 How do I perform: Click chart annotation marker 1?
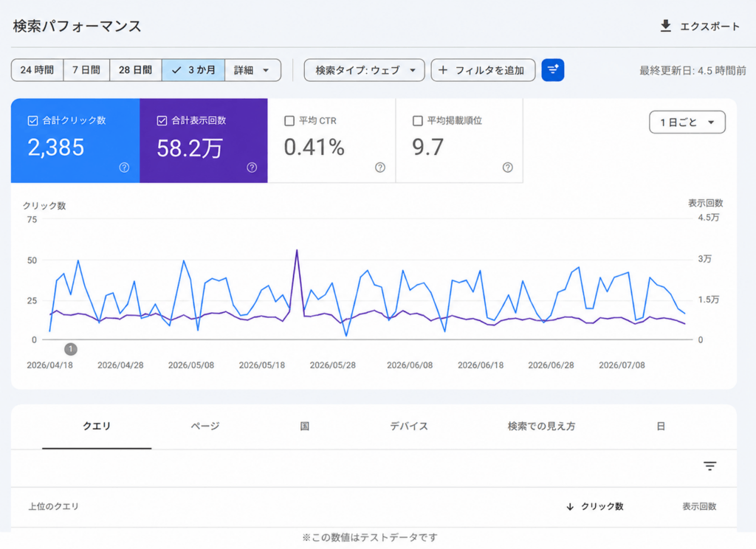(x=70, y=348)
